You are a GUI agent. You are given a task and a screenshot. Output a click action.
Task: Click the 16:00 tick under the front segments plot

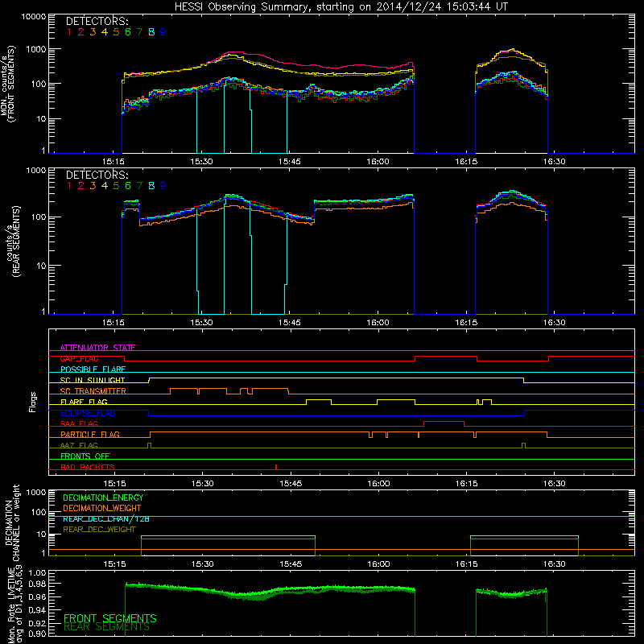click(x=378, y=162)
